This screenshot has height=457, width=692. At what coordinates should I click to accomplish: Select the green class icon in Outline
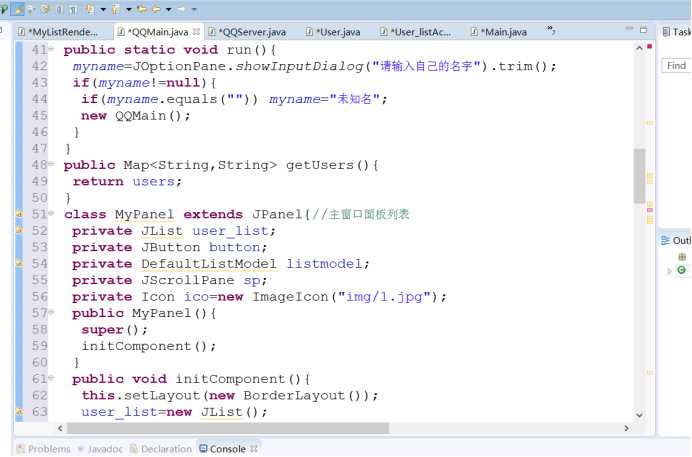pos(682,270)
